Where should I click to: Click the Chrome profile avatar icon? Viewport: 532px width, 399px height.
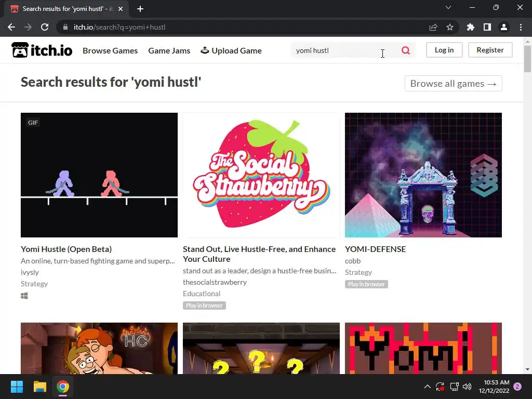click(x=504, y=27)
